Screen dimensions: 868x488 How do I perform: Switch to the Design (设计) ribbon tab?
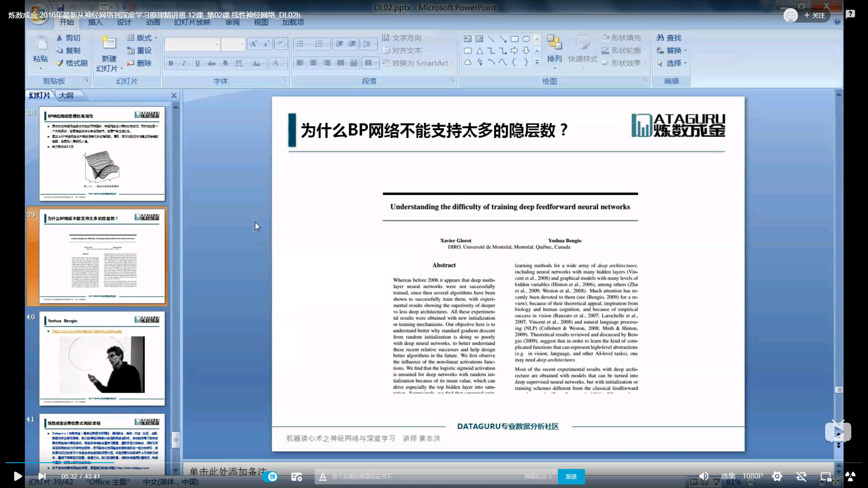[x=124, y=22]
